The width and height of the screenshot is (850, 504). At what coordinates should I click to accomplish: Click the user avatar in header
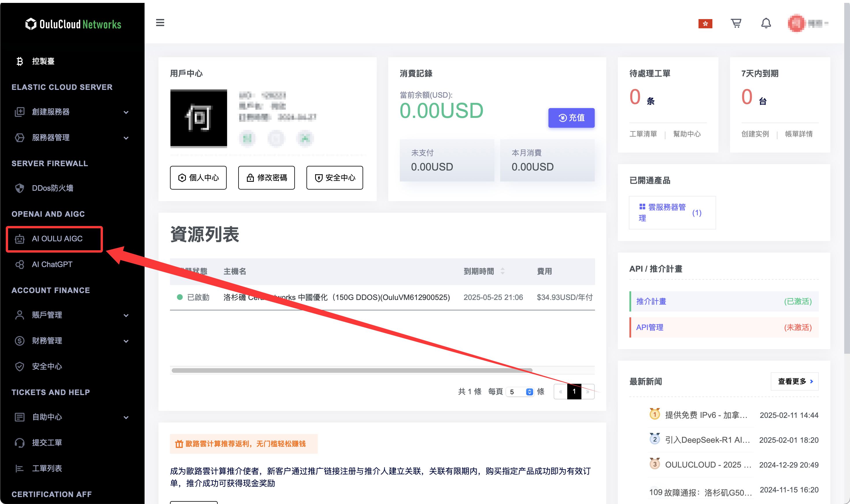796,23
